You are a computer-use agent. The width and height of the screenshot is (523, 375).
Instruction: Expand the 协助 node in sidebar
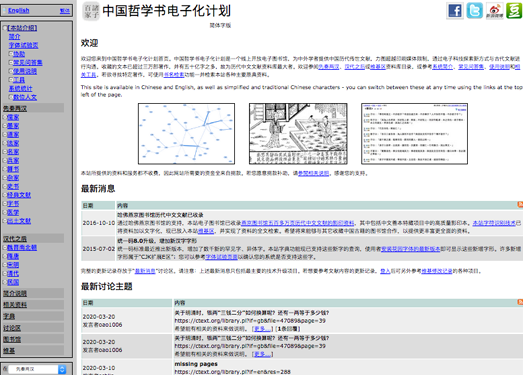(x=11, y=54)
